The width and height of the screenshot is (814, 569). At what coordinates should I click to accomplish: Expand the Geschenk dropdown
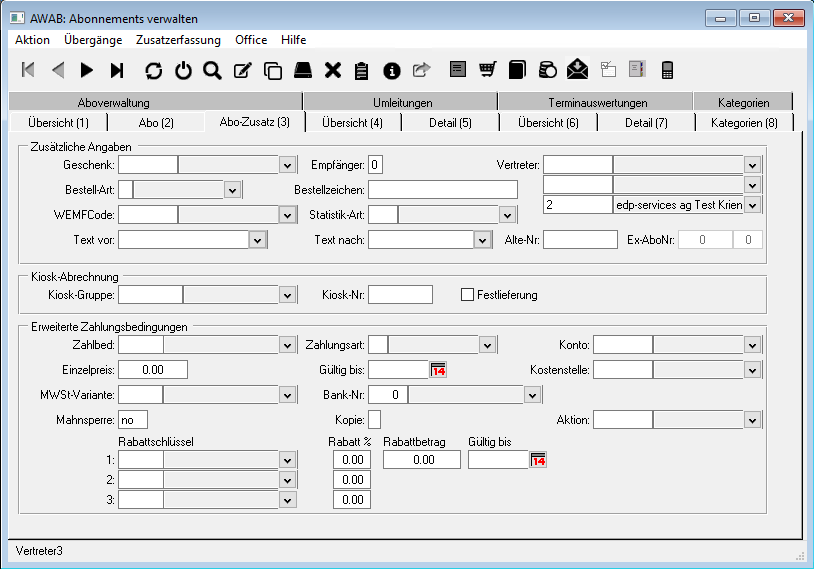coord(287,165)
